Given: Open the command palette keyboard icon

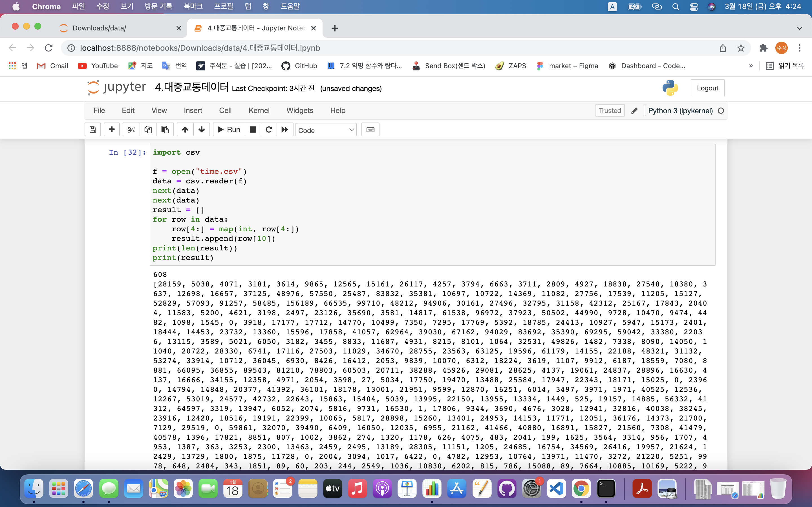Looking at the screenshot, I should (x=370, y=130).
